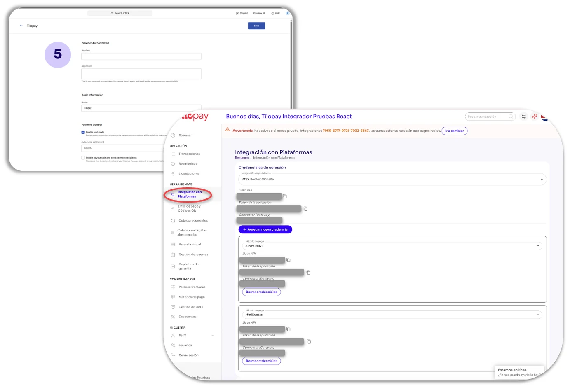
Task: Check Enable payout split and send payment recipients
Action: tap(83, 158)
